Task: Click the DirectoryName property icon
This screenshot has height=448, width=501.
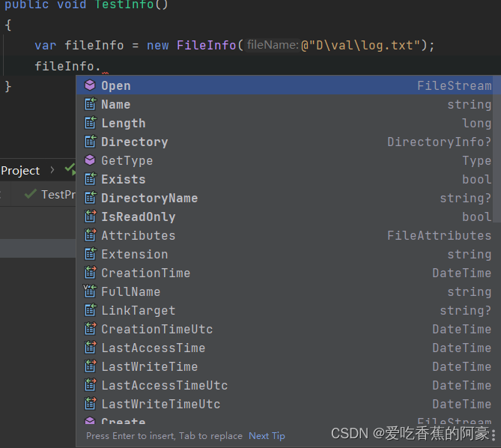Action: pyautogui.click(x=90, y=198)
